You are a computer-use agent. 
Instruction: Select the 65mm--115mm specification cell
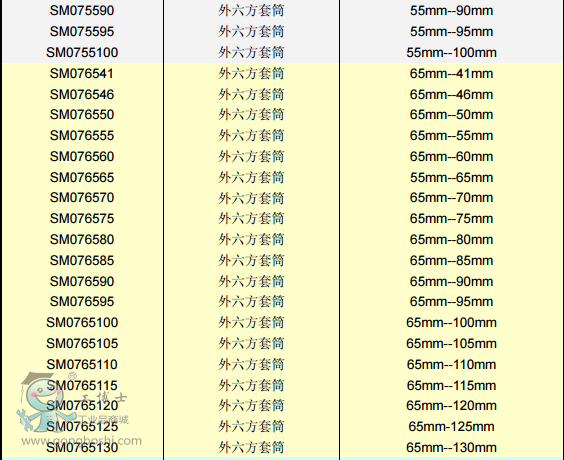[x=451, y=386]
